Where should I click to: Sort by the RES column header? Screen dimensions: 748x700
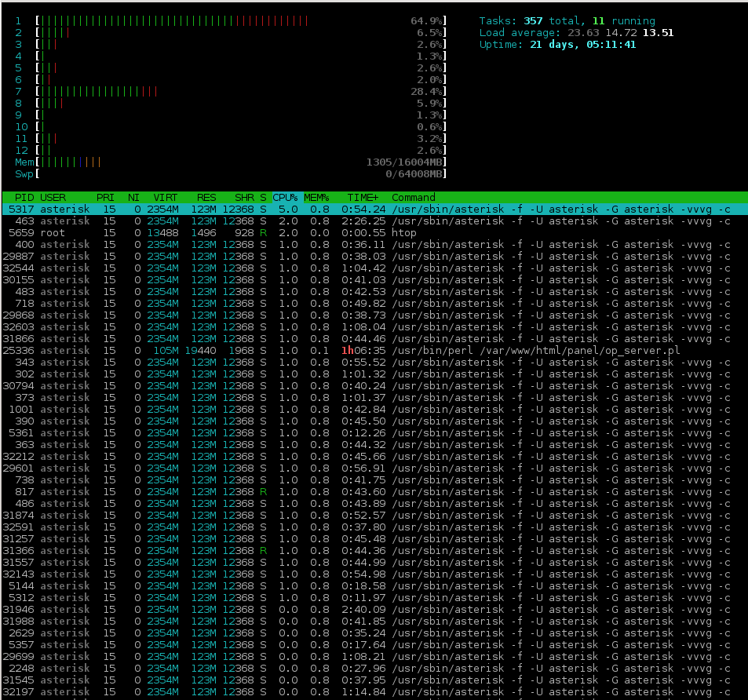pyautogui.click(x=206, y=198)
